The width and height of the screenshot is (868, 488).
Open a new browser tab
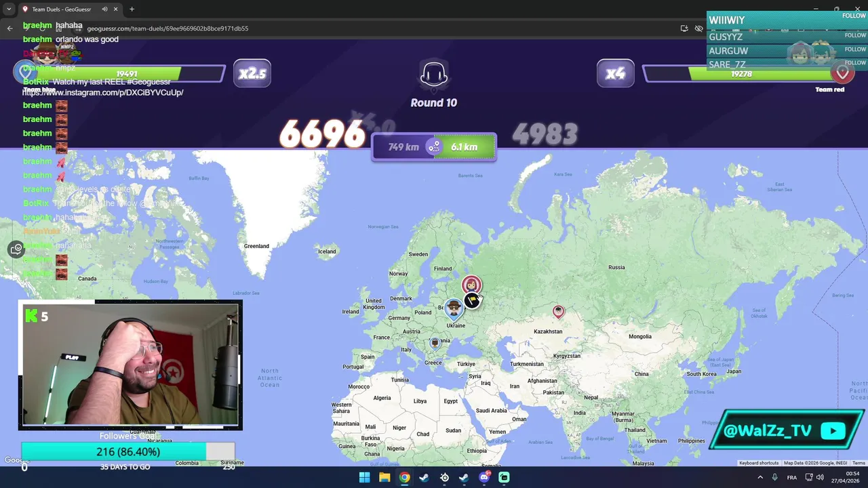132,9
